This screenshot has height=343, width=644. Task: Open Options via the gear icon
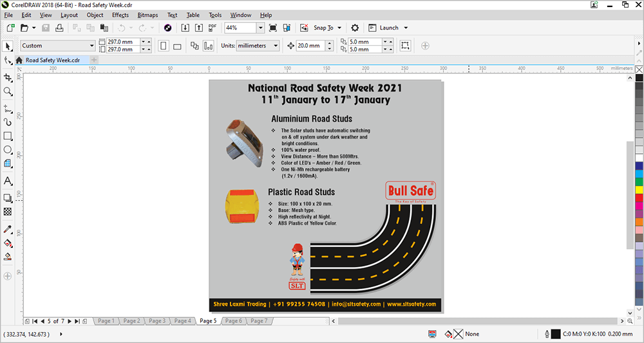click(355, 28)
